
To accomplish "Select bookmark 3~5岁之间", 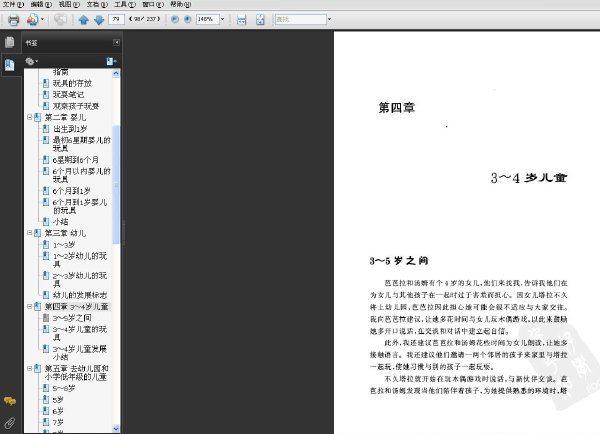I will pos(72,318).
